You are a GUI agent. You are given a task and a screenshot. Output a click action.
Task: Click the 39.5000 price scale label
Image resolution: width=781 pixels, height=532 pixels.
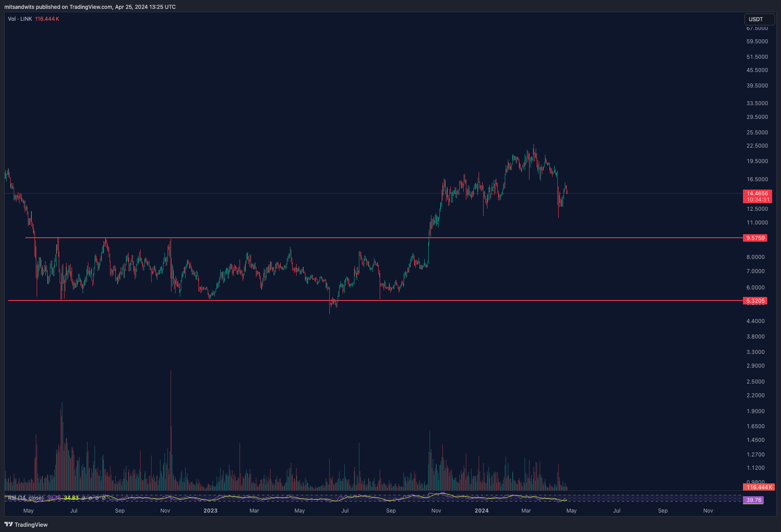coord(757,86)
